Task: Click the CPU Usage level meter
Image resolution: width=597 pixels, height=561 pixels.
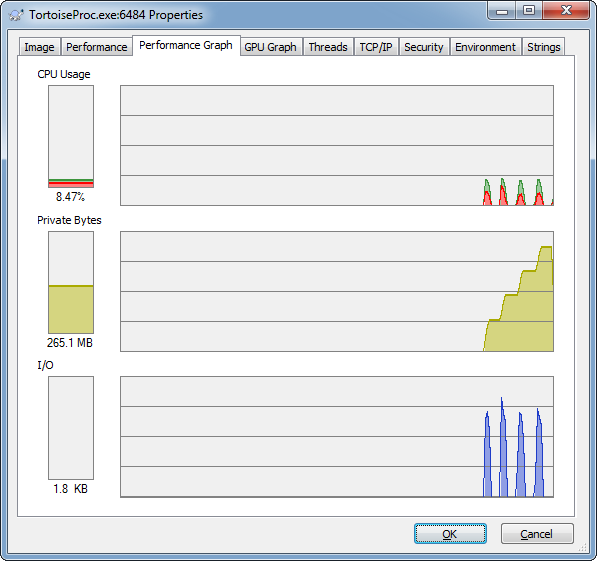Action: tap(71, 136)
